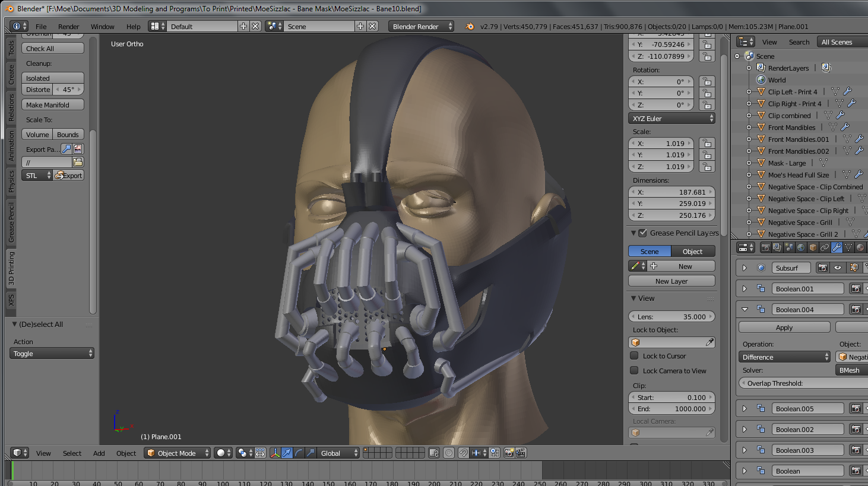The width and height of the screenshot is (868, 486).
Task: Enable Lock to Cursor checkbox
Action: (x=634, y=356)
